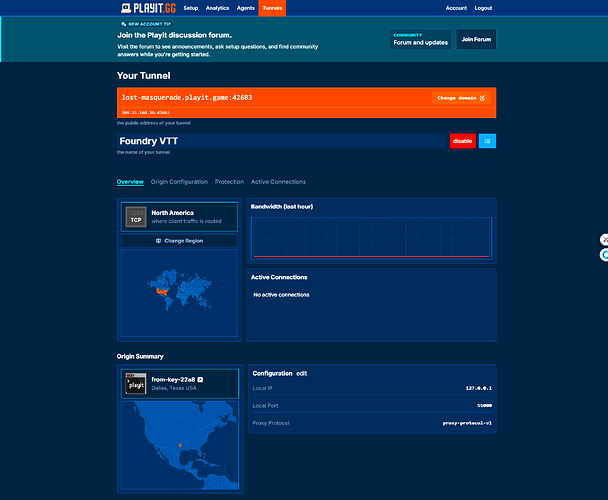
Task: Select the Tunnels nav tab
Action: [x=272, y=8]
